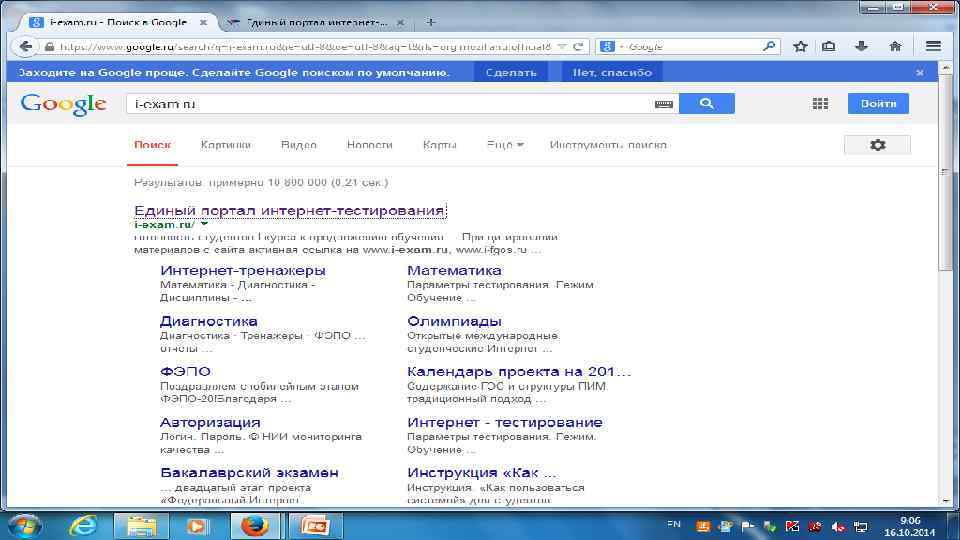Image resolution: width=960 pixels, height=540 pixels.
Task: Select the Карты tab
Action: coord(440,145)
